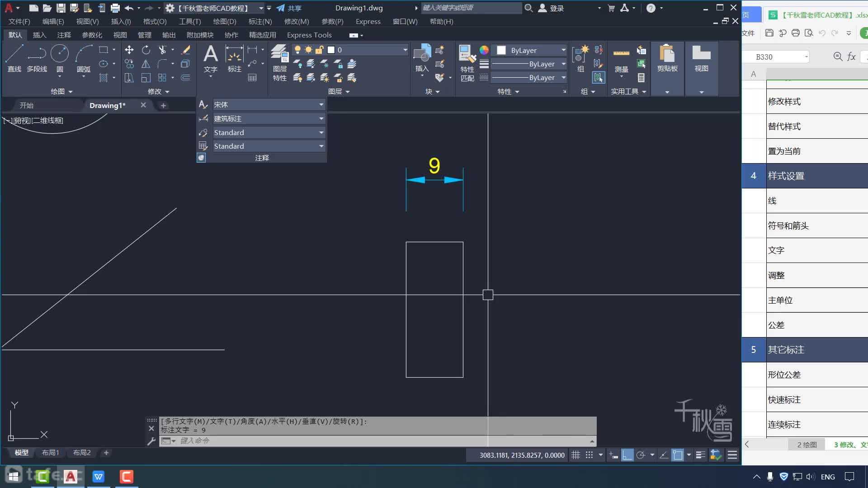This screenshot has width=868, height=488.
Task: Open Layer Properties (图层特性) manager
Action: point(279,63)
